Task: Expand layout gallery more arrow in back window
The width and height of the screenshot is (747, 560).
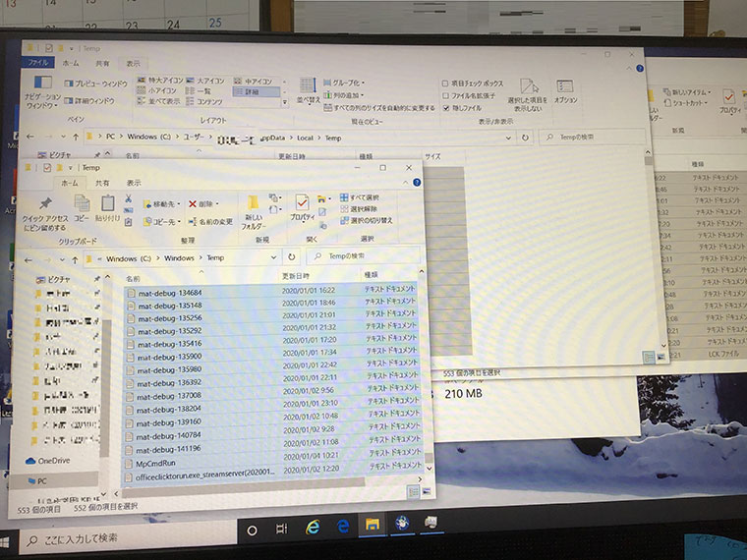Action: (x=285, y=102)
